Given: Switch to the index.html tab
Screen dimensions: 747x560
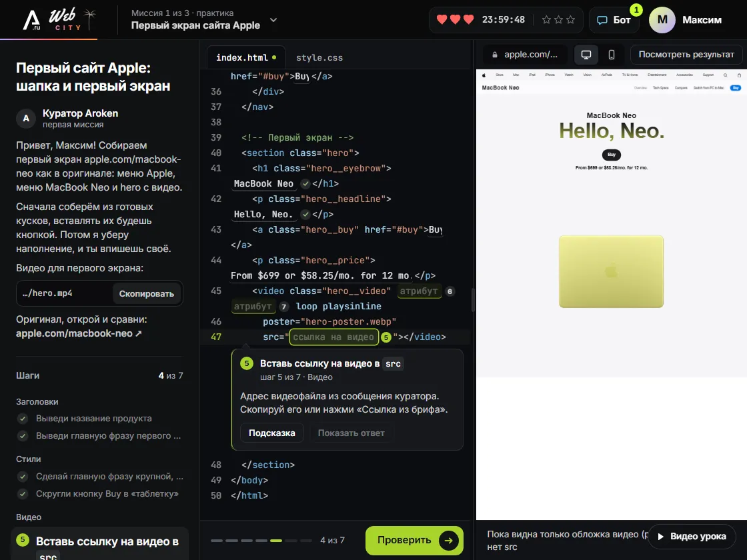Looking at the screenshot, I should point(246,57).
